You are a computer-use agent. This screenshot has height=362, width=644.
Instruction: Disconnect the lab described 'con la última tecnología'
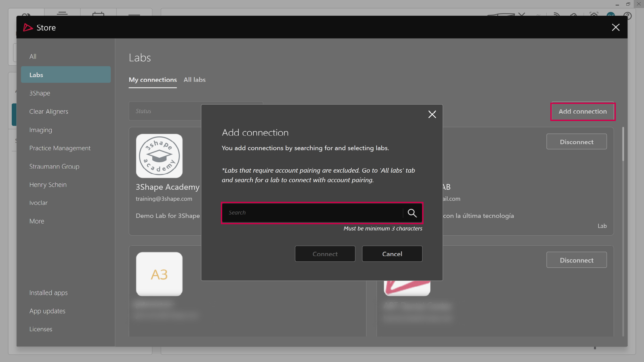click(577, 142)
